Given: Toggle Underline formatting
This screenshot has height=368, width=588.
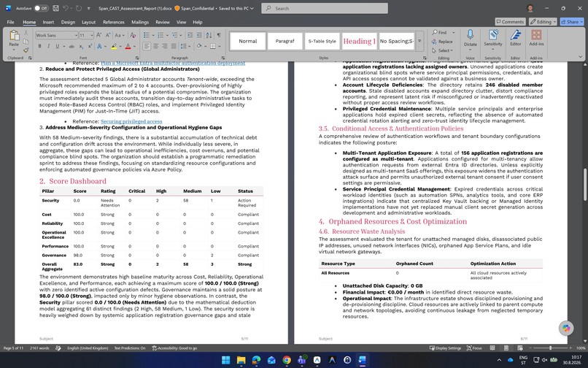Looking at the screenshot, I should (58, 46).
